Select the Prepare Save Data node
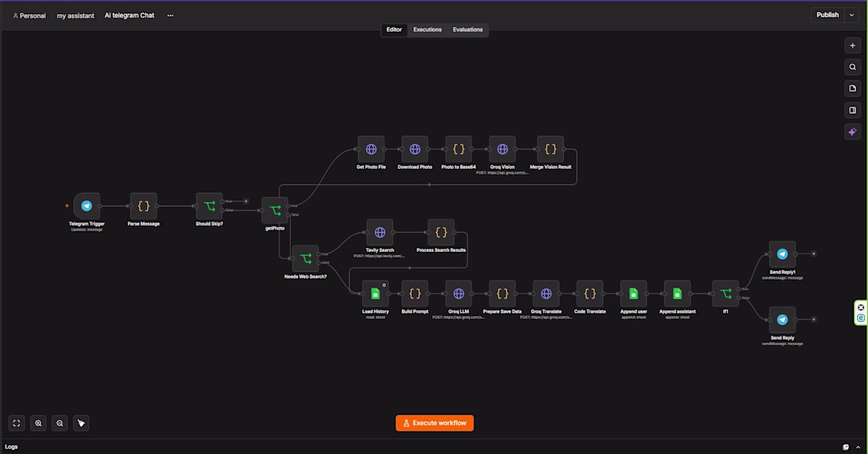 (x=502, y=294)
